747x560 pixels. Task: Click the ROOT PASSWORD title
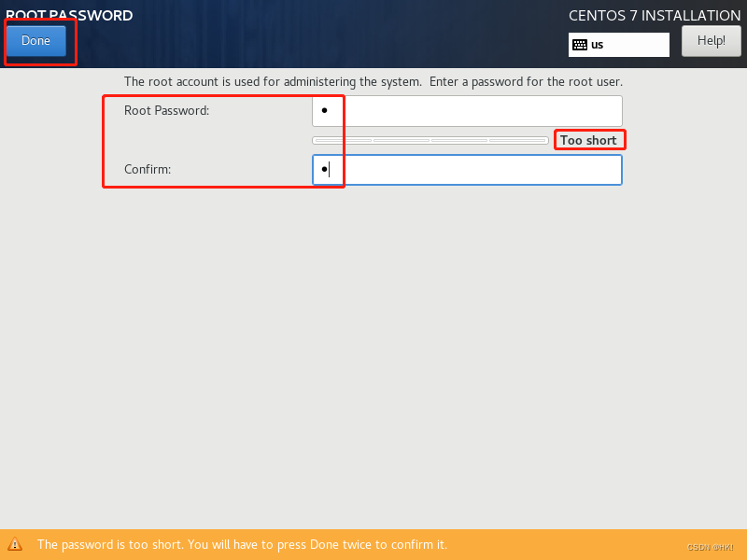[x=69, y=15]
